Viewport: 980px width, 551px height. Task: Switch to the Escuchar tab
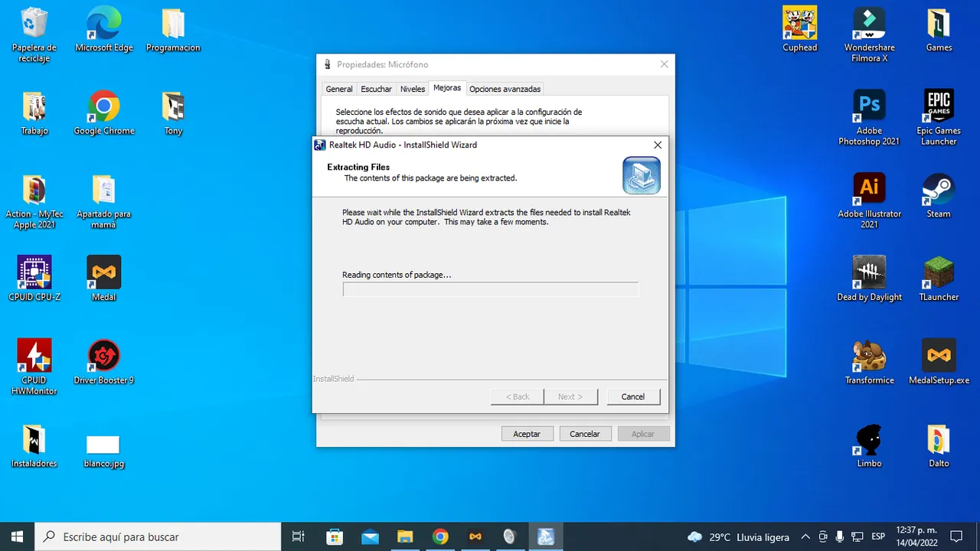click(376, 89)
